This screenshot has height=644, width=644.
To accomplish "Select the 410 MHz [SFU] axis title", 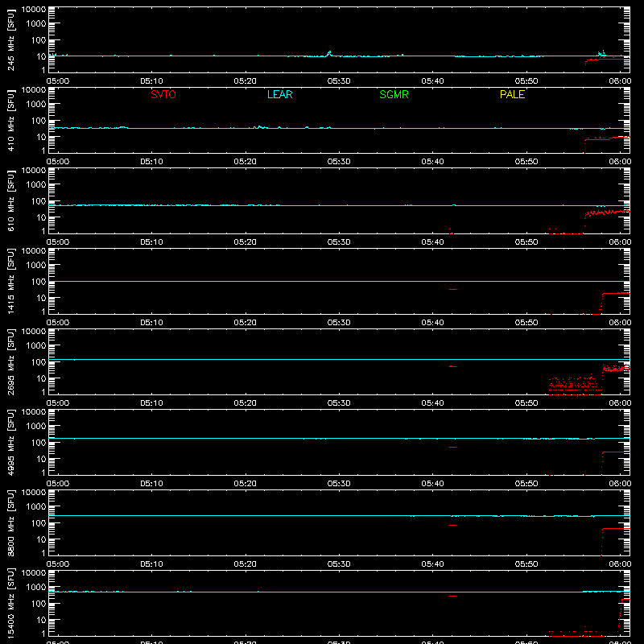I will (10, 122).
